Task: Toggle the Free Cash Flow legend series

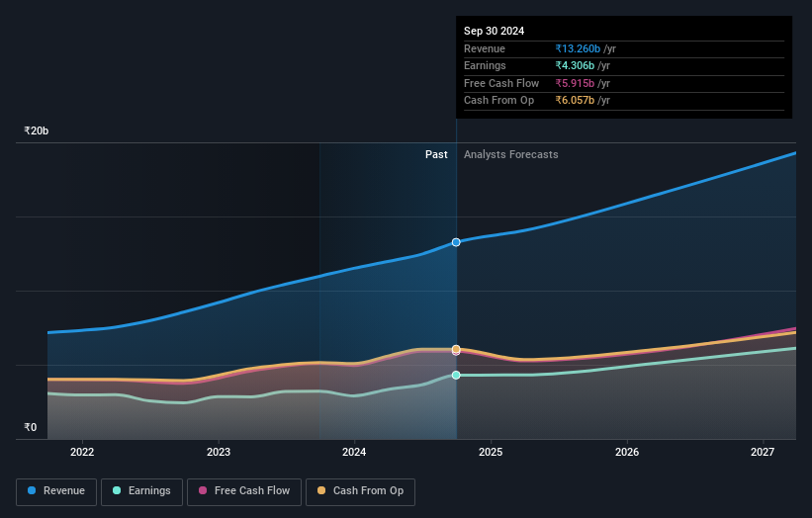Action: coord(244,491)
